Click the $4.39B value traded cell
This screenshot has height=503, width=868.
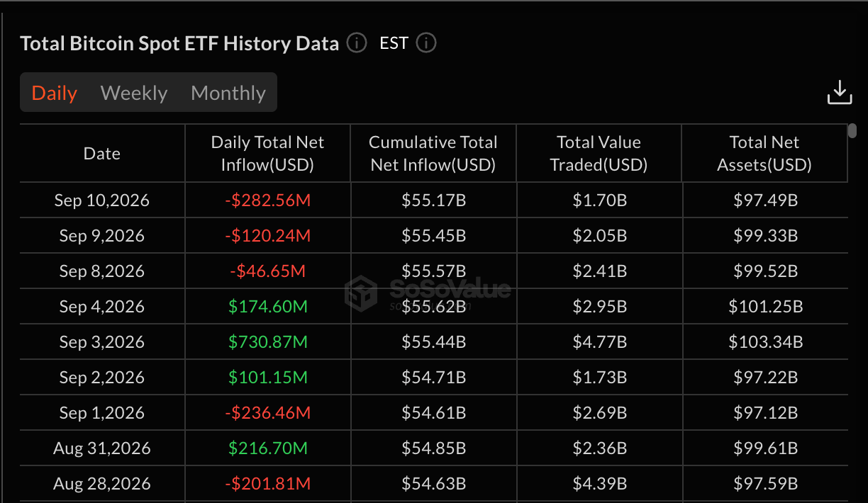599,484
